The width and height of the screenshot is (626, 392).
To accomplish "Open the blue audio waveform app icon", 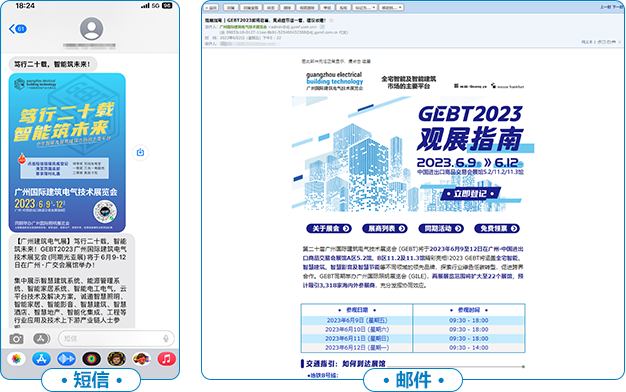I will [x=66, y=359].
